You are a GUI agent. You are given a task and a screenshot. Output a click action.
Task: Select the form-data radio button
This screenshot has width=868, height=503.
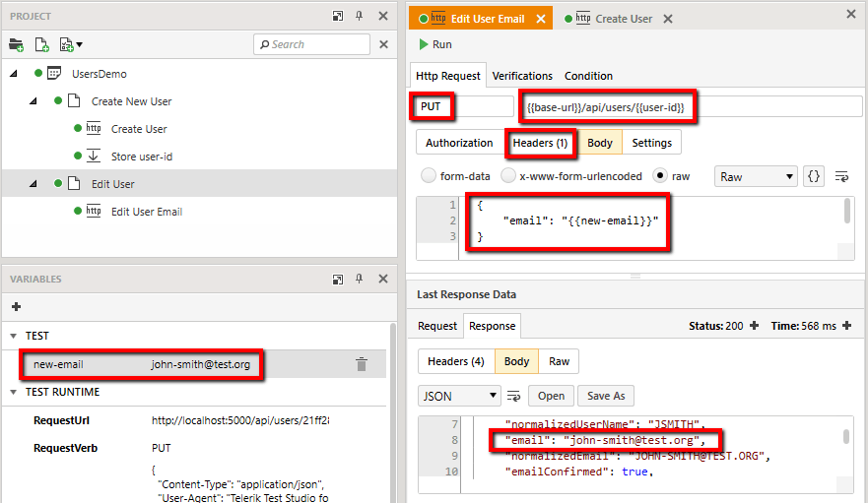[429, 176]
